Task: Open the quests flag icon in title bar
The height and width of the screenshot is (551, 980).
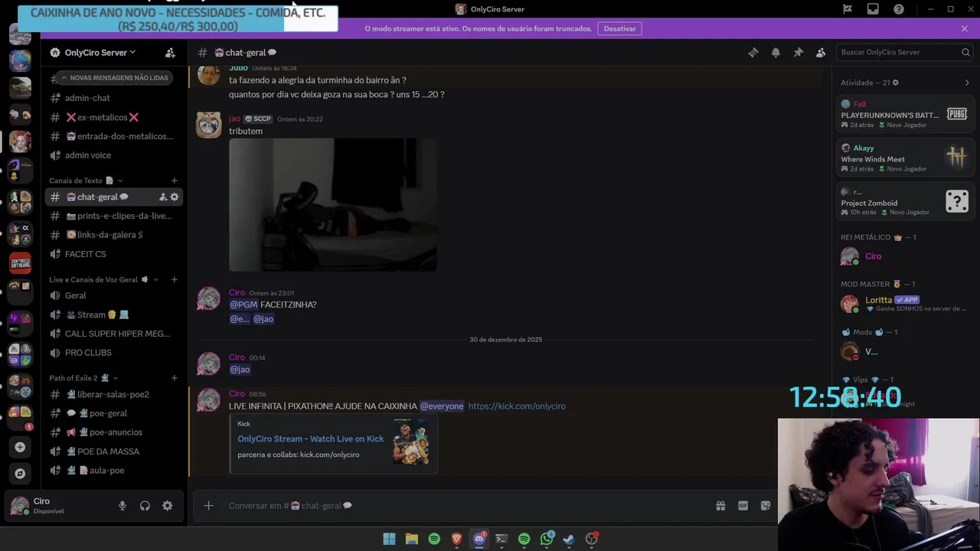Action: click(848, 9)
